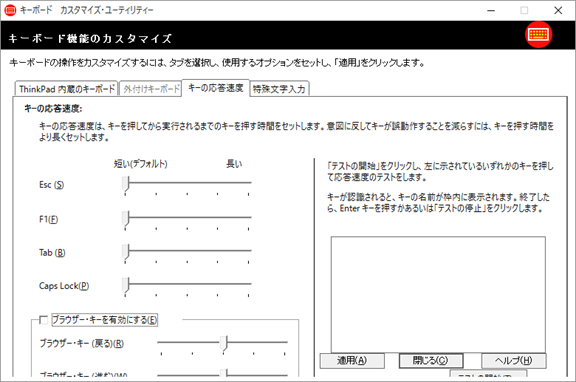
Task: Open the 特殊文字入力 tab
Action: [x=279, y=89]
